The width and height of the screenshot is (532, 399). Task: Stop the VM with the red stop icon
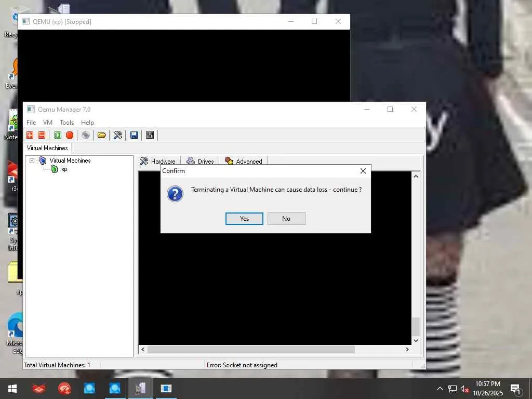pyautogui.click(x=70, y=135)
